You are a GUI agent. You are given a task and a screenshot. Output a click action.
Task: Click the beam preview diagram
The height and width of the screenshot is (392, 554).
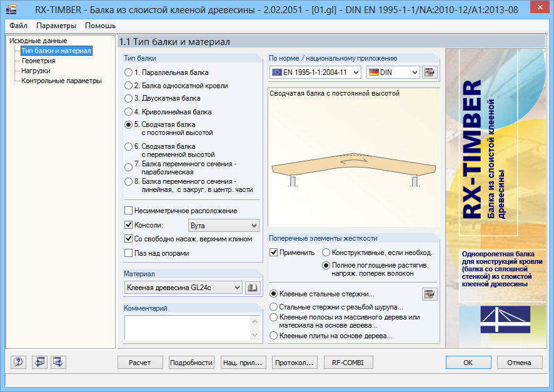tap(354, 158)
